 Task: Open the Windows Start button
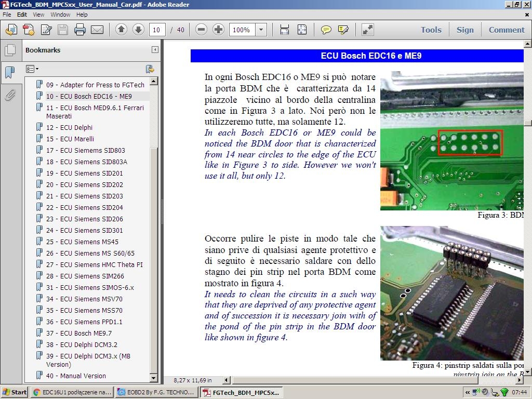coord(14,392)
